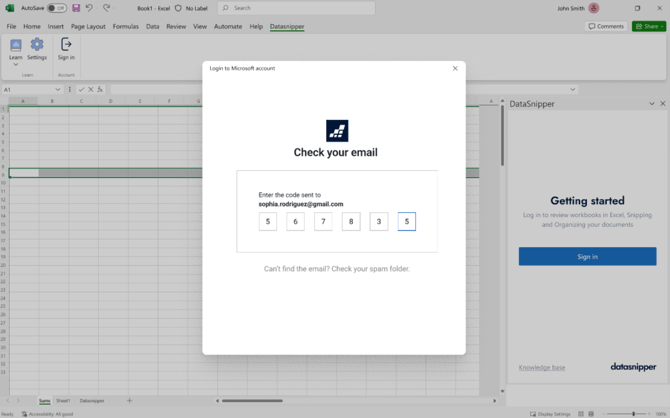Expand the Name Box dropdown for A1

coord(58,89)
